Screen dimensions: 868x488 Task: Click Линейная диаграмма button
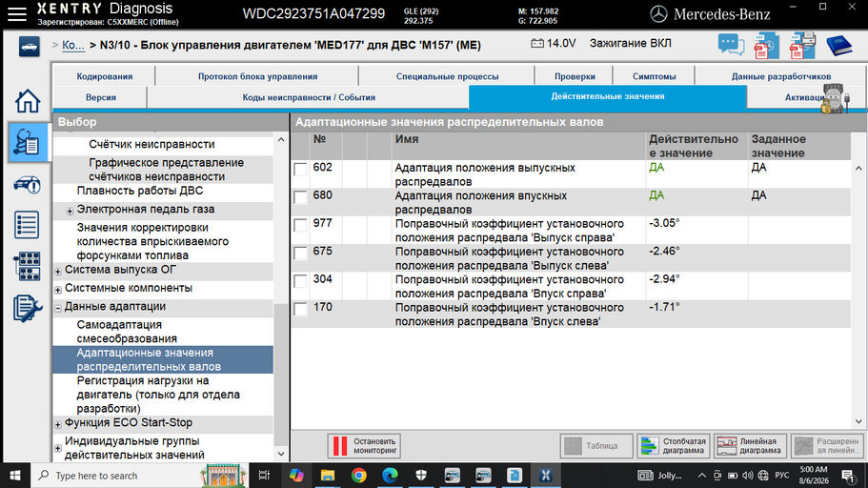750,445
